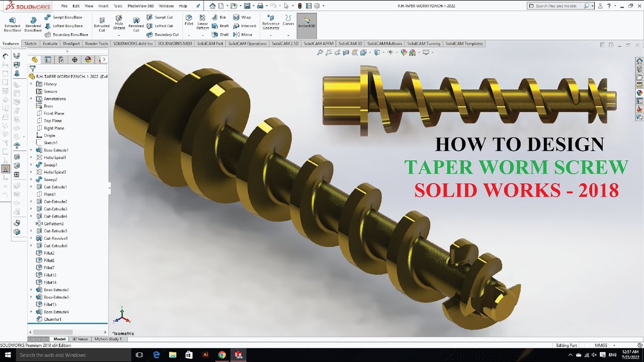This screenshot has width=644, height=362.
Task: Switch to the PropertyManager tab
Action: click(x=48, y=59)
